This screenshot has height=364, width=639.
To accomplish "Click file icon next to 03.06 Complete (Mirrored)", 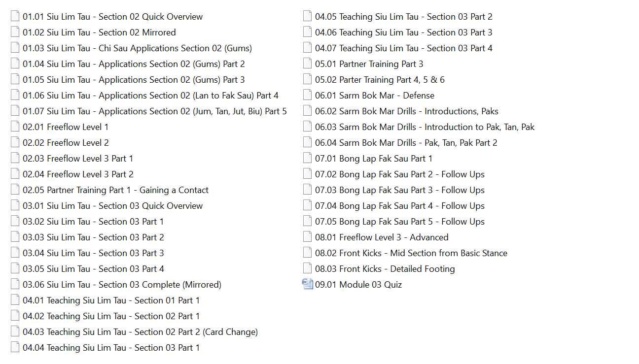I will (x=15, y=284).
